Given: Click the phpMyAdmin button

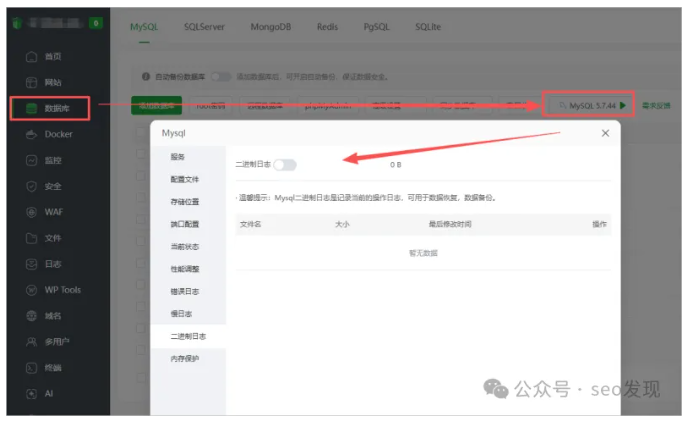Looking at the screenshot, I should pyautogui.click(x=328, y=105).
